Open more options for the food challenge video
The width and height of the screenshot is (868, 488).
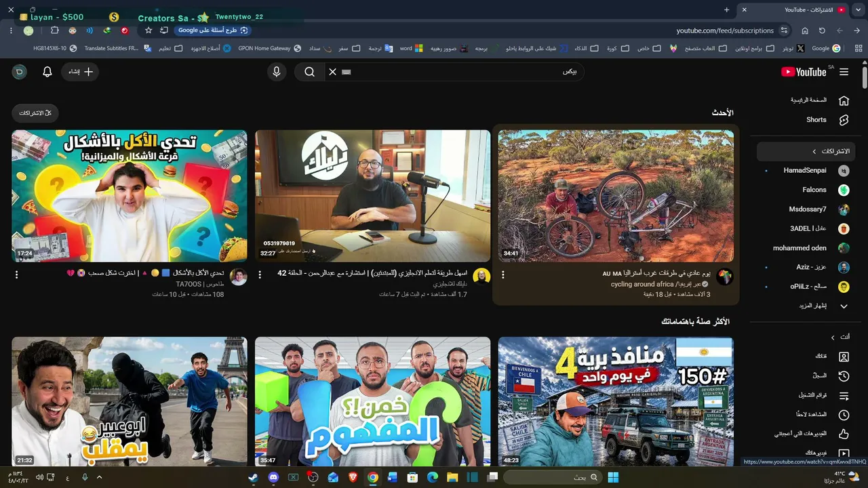(17, 274)
